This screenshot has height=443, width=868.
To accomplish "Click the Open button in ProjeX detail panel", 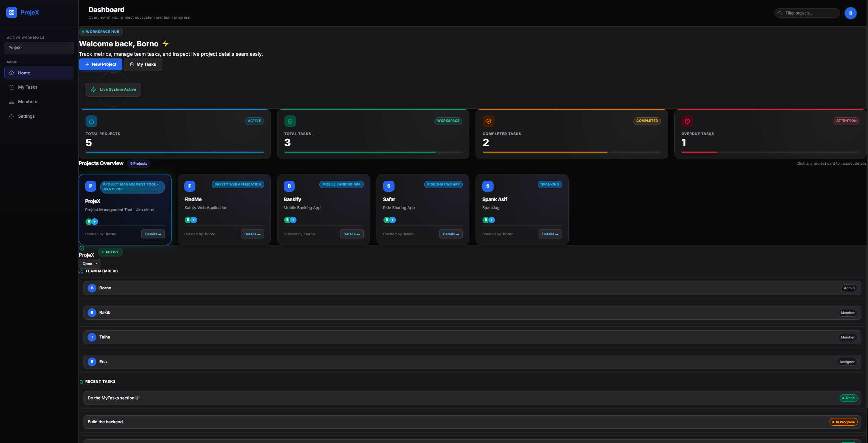I will click(90, 264).
